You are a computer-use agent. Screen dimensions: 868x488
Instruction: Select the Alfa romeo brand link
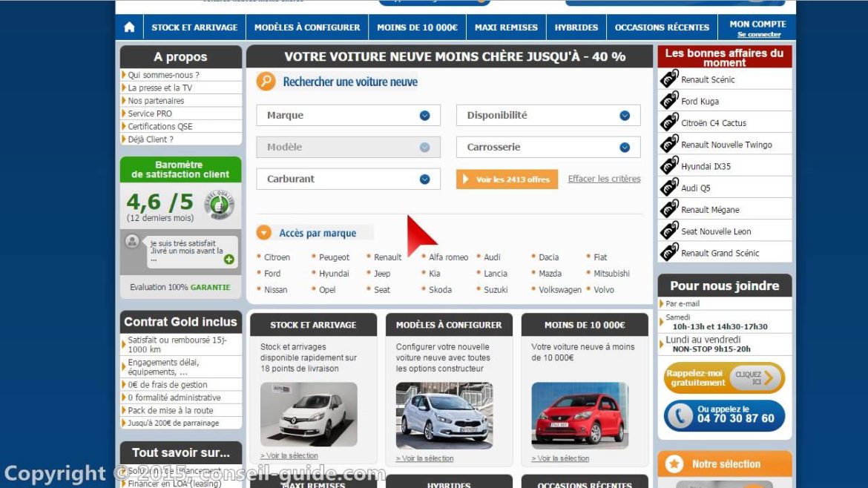(448, 257)
